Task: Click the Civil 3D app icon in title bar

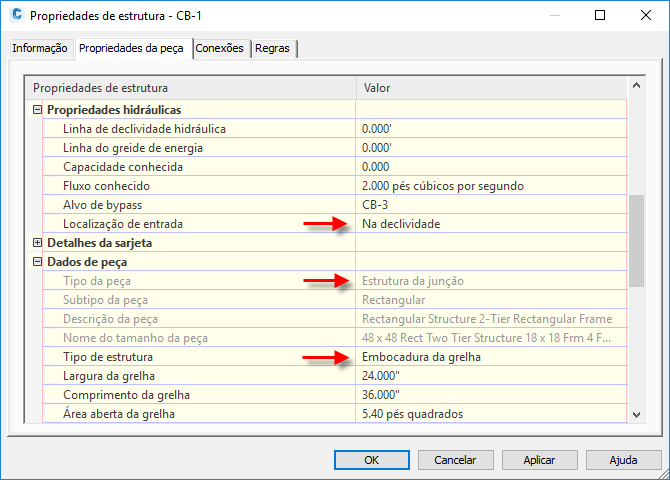Action: pyautogui.click(x=17, y=15)
